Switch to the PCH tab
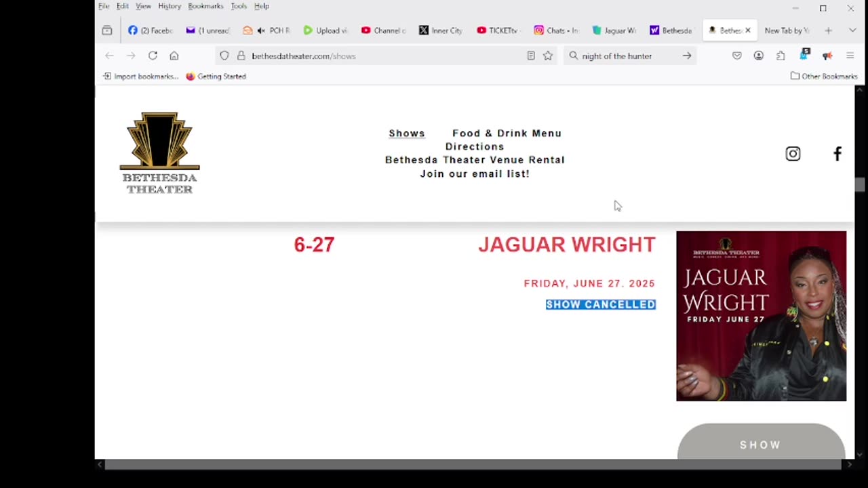 (267, 30)
